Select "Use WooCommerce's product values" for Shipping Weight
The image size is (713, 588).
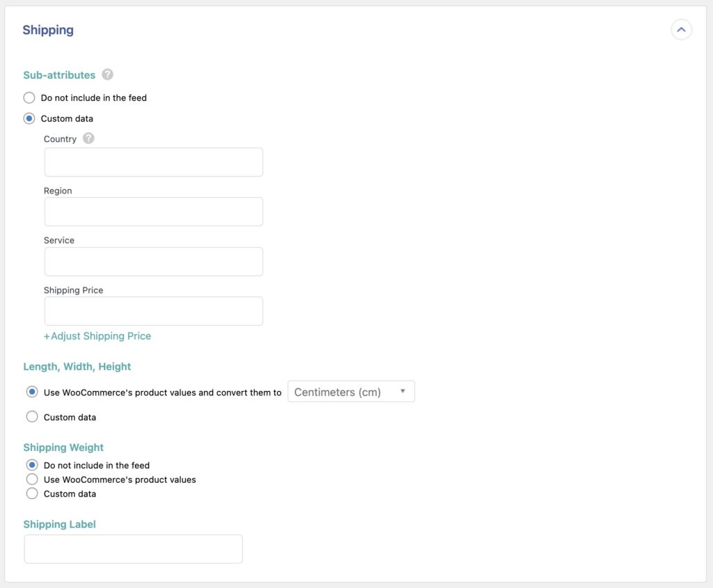[32, 479]
